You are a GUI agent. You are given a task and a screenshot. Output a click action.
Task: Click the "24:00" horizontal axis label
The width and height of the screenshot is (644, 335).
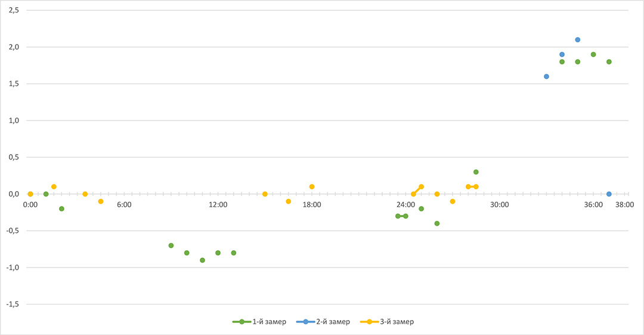(405, 205)
